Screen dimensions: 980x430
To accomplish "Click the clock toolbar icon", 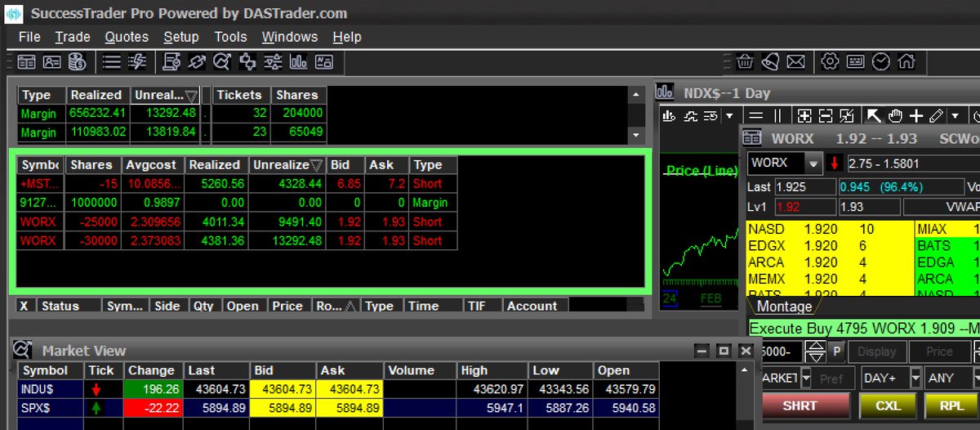I will coord(880,61).
